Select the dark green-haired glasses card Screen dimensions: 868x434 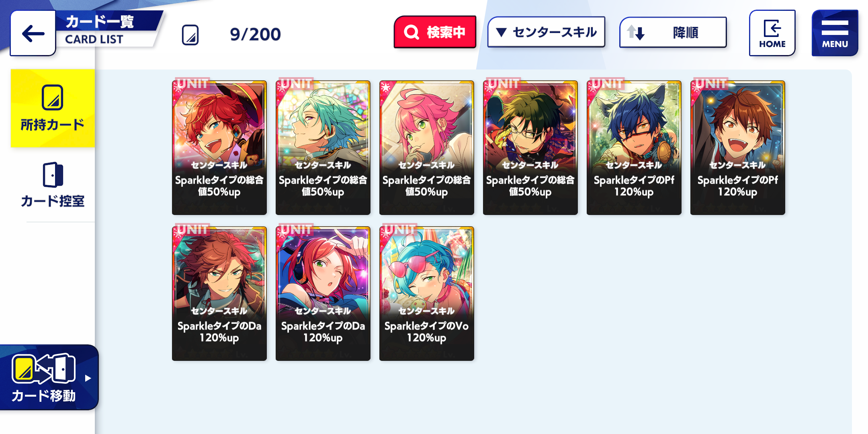530,147
